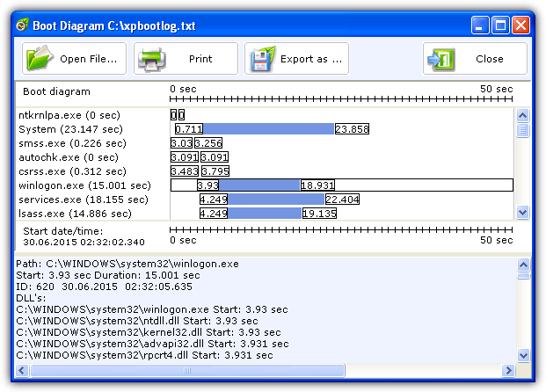Click horizontal scrollbar left arrow
546x392 pixels.
tap(22, 370)
